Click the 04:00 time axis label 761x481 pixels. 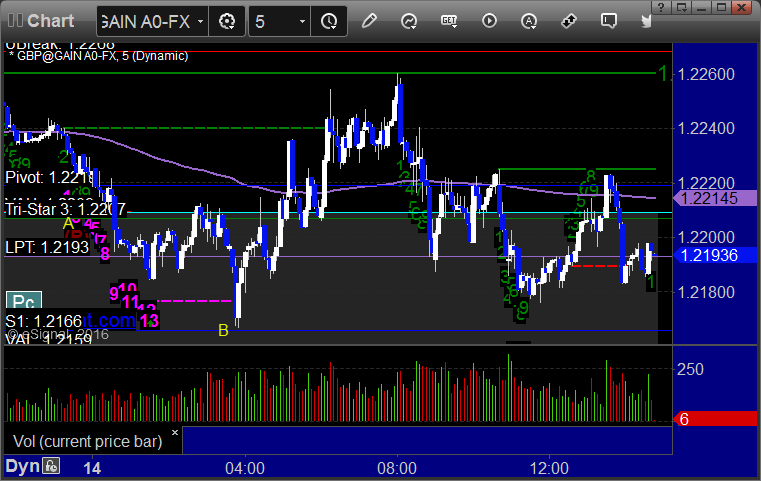click(x=245, y=468)
